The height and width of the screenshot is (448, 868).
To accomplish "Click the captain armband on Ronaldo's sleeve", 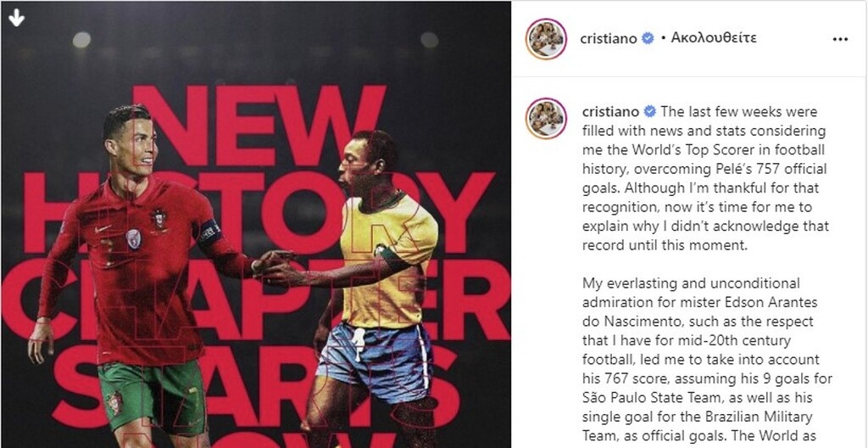I will pyautogui.click(x=210, y=231).
